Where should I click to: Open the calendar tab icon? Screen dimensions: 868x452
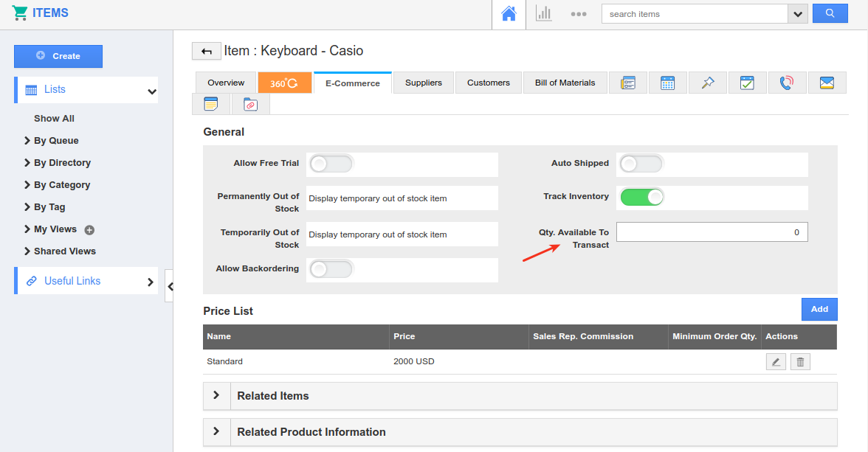[x=667, y=83]
